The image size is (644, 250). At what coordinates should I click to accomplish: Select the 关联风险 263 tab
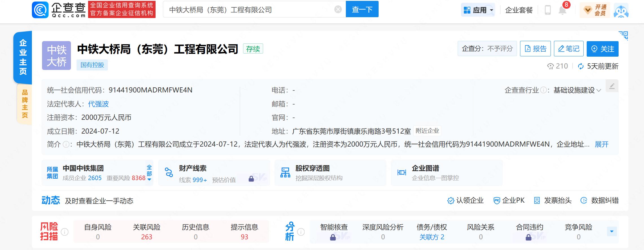(147, 232)
